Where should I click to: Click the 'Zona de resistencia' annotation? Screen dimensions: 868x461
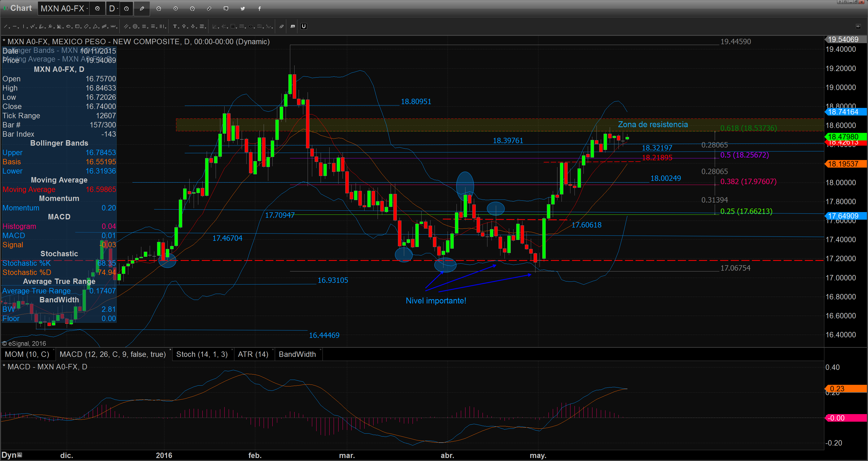coord(653,124)
